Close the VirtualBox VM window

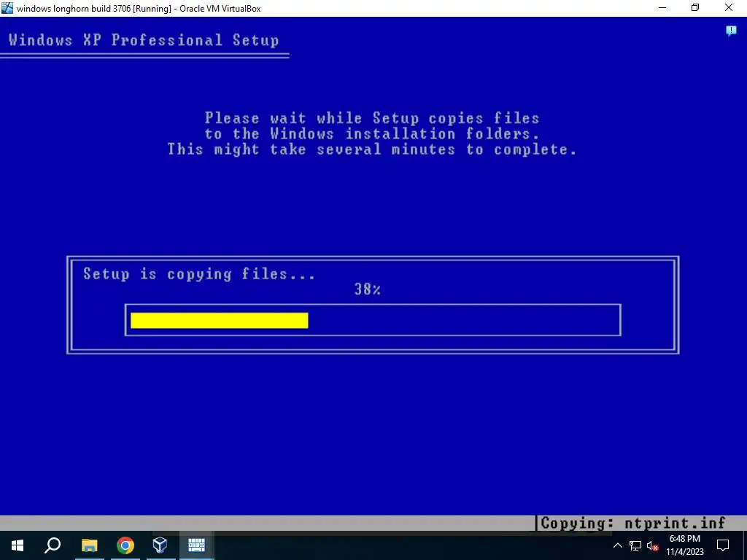pyautogui.click(x=729, y=8)
